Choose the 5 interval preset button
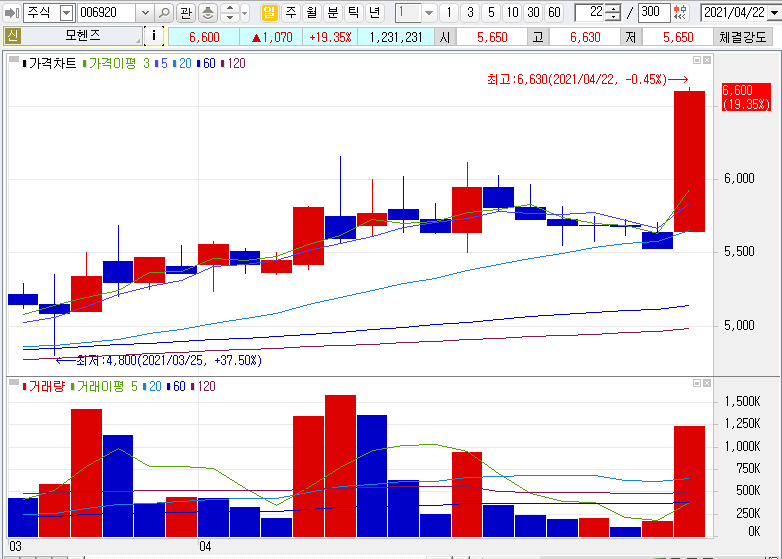Image resolution: width=782 pixels, height=559 pixels. tap(491, 12)
